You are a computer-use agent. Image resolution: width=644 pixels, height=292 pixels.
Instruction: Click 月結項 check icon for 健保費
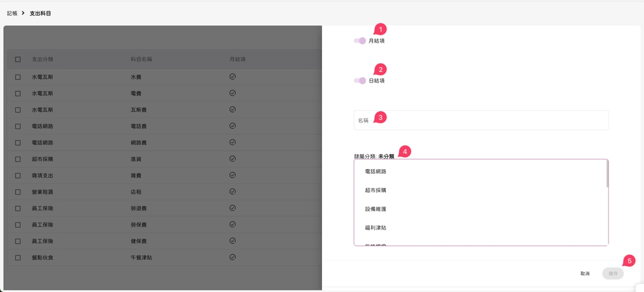click(232, 241)
